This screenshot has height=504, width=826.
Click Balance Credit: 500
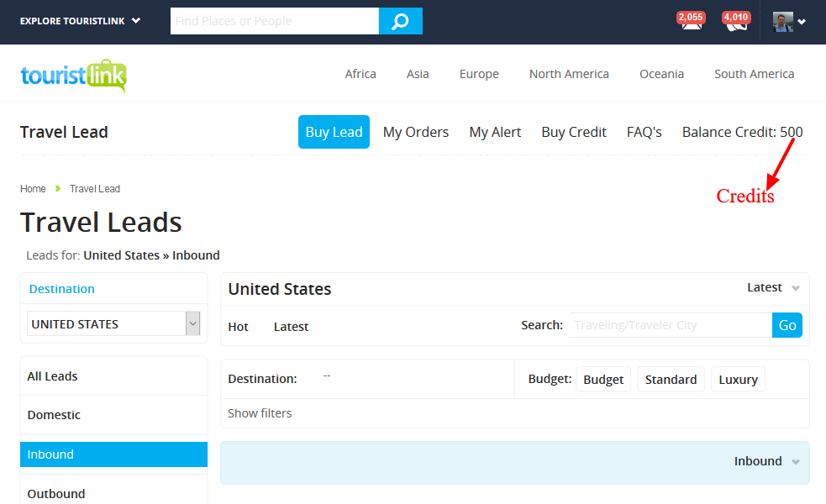pos(742,132)
